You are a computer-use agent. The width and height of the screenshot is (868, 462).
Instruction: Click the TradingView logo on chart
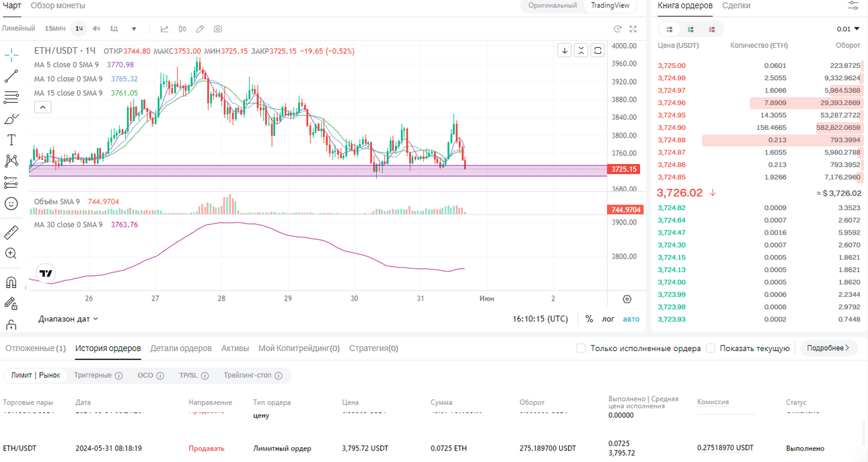click(46, 273)
